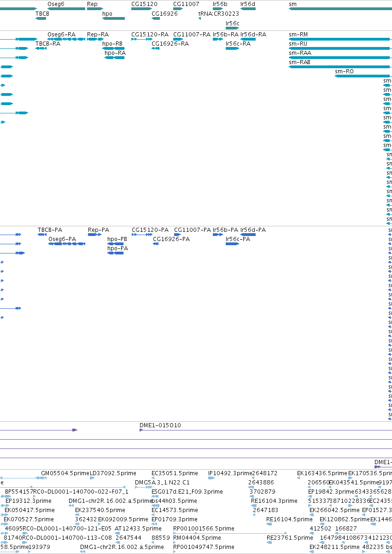Click the Ir56b-RA transcript label
Screen dimensions: 392x554
[226, 35]
